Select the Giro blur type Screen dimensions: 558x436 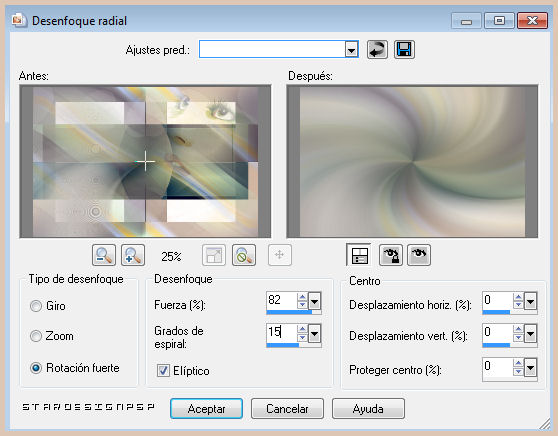(36, 306)
